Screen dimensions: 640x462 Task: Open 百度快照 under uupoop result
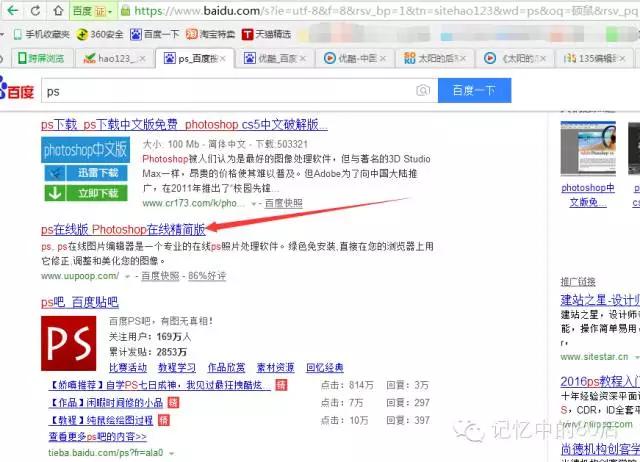coord(160,276)
